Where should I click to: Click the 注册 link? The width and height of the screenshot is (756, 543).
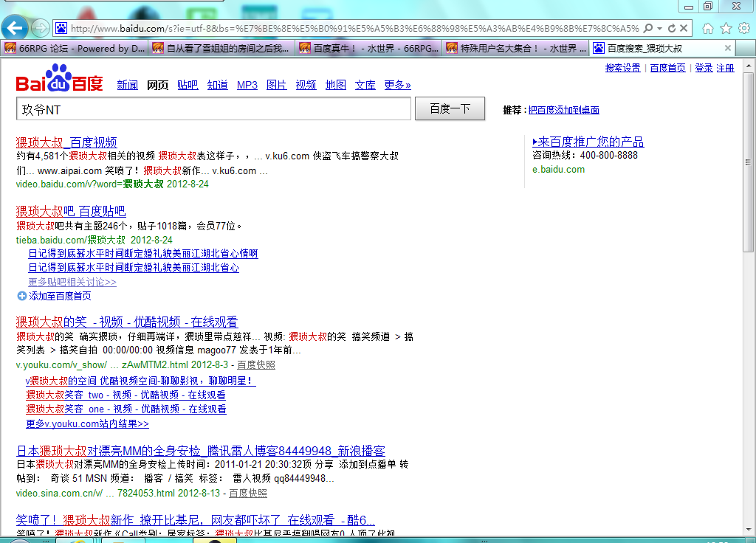(x=725, y=68)
